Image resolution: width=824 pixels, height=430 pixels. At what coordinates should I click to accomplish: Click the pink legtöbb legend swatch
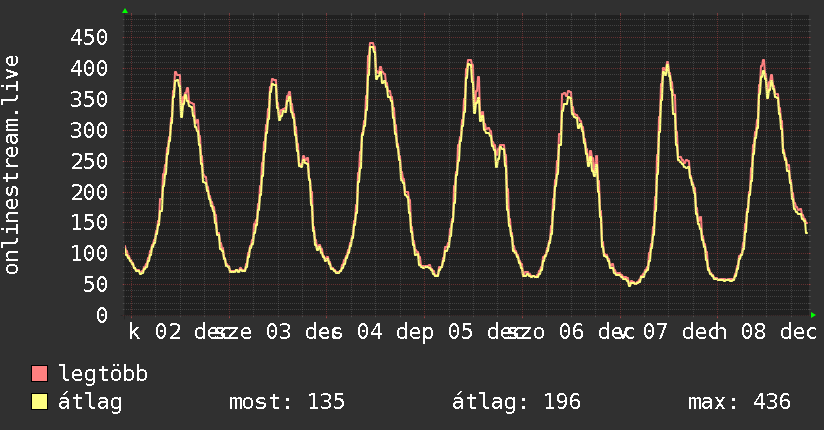[39, 373]
